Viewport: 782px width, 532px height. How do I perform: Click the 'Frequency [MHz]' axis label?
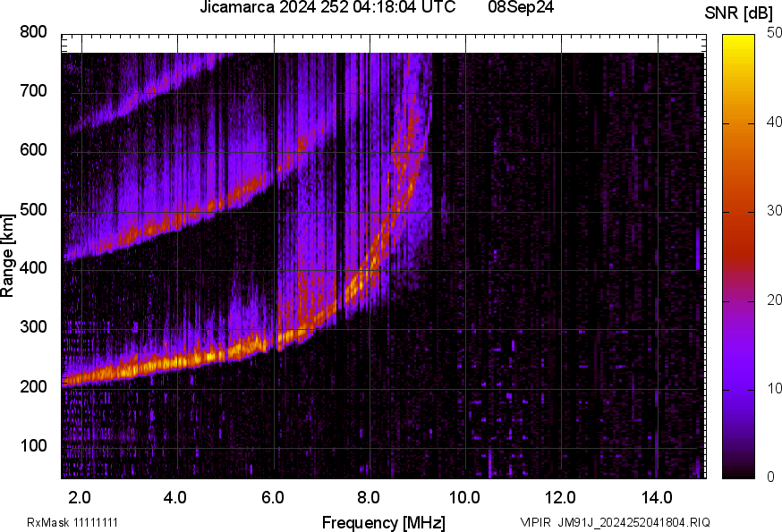tap(384, 522)
